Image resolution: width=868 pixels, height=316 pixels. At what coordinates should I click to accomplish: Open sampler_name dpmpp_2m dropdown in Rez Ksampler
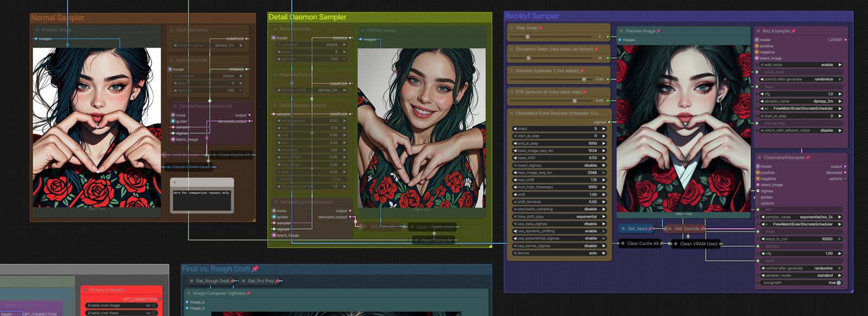(800, 101)
